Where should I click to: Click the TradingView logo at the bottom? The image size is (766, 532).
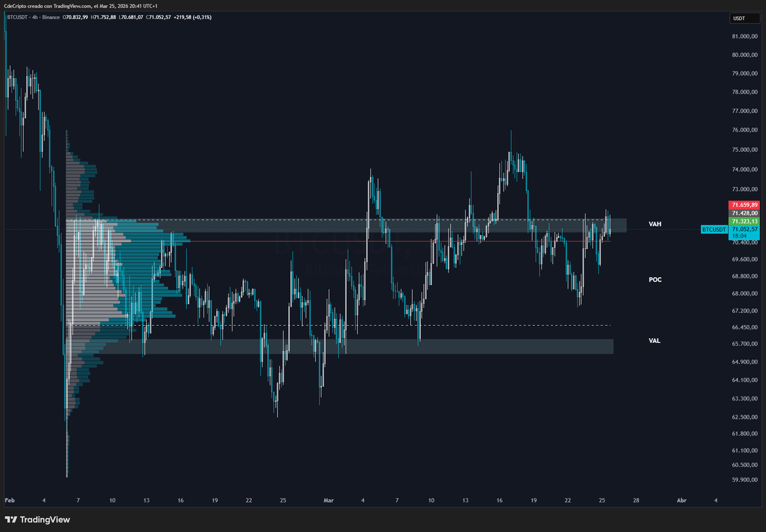[x=37, y=519]
